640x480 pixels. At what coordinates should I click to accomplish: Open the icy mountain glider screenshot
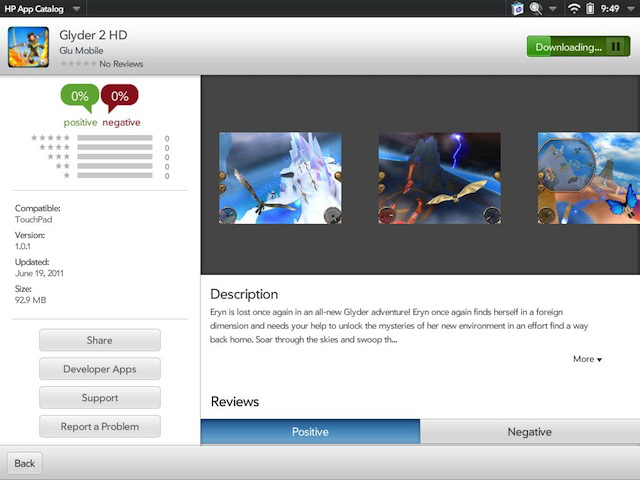click(280, 178)
